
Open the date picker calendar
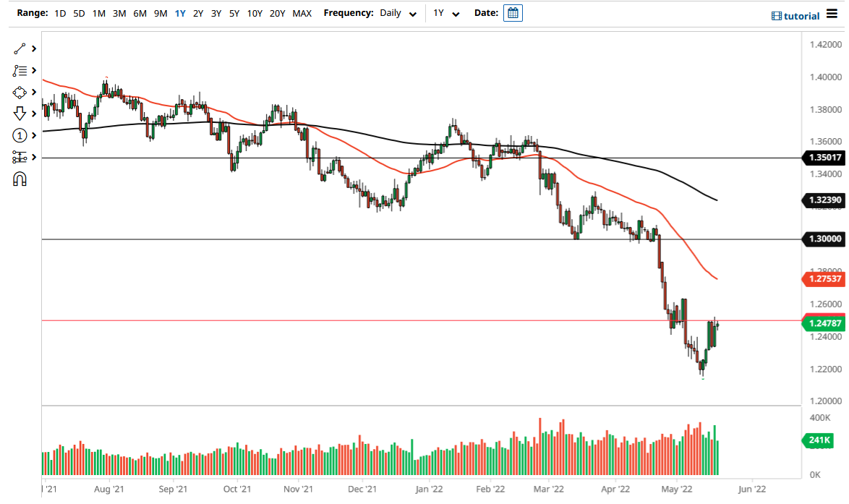point(513,12)
